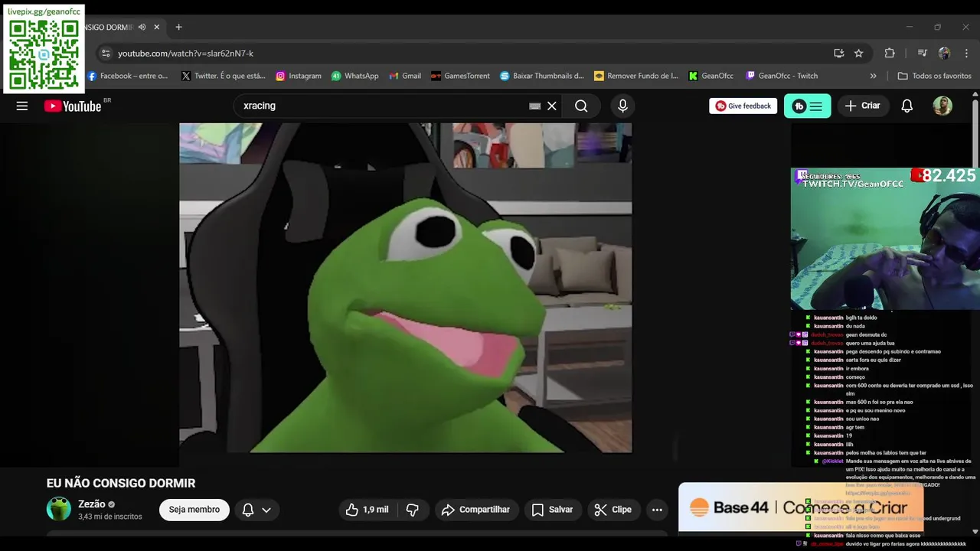Open the YouTube account avatar menu
This screenshot has width=980, height=551.
click(x=942, y=106)
